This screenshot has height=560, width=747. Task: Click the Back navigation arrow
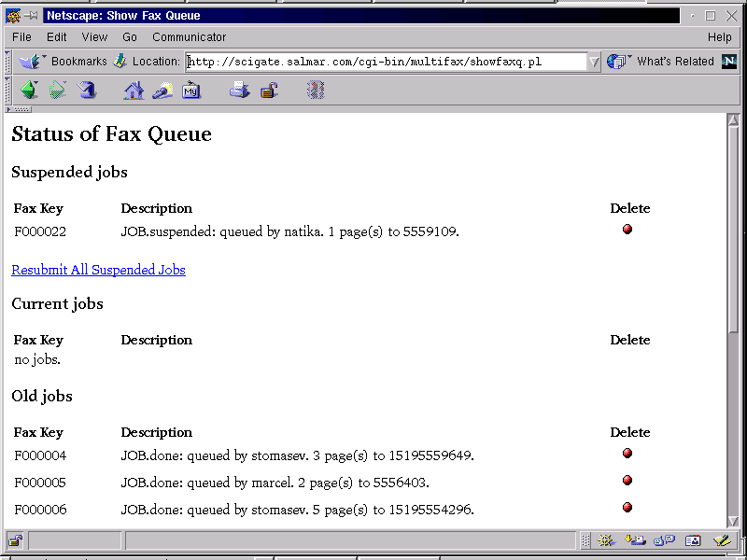point(29,91)
